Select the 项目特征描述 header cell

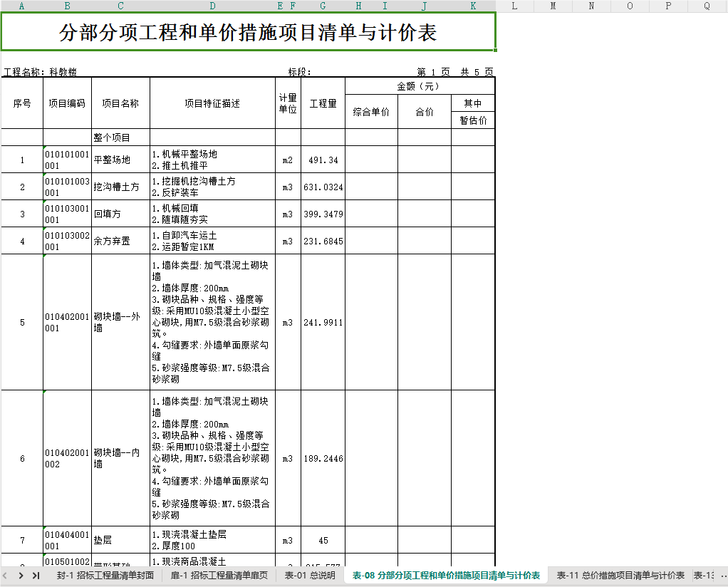coord(213,103)
